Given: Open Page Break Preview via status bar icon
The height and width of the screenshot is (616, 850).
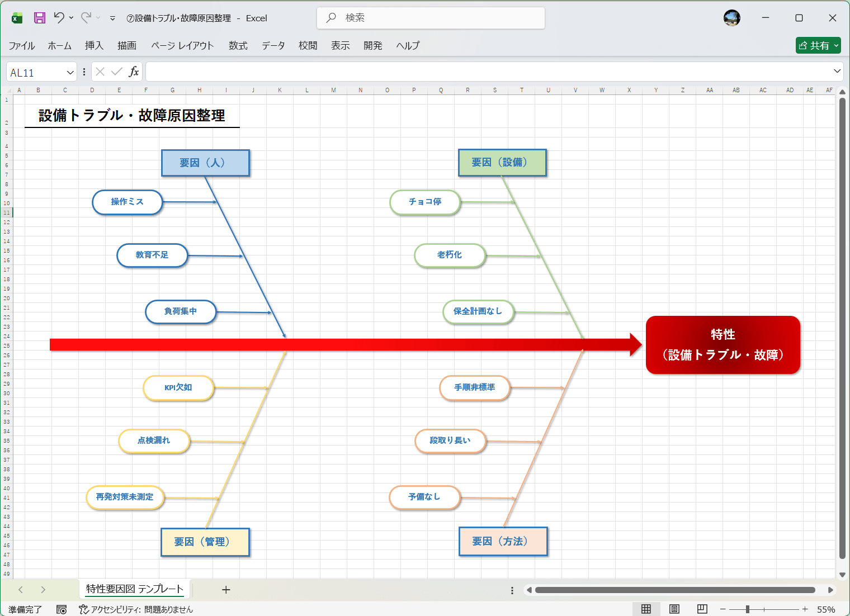Looking at the screenshot, I should [x=701, y=609].
